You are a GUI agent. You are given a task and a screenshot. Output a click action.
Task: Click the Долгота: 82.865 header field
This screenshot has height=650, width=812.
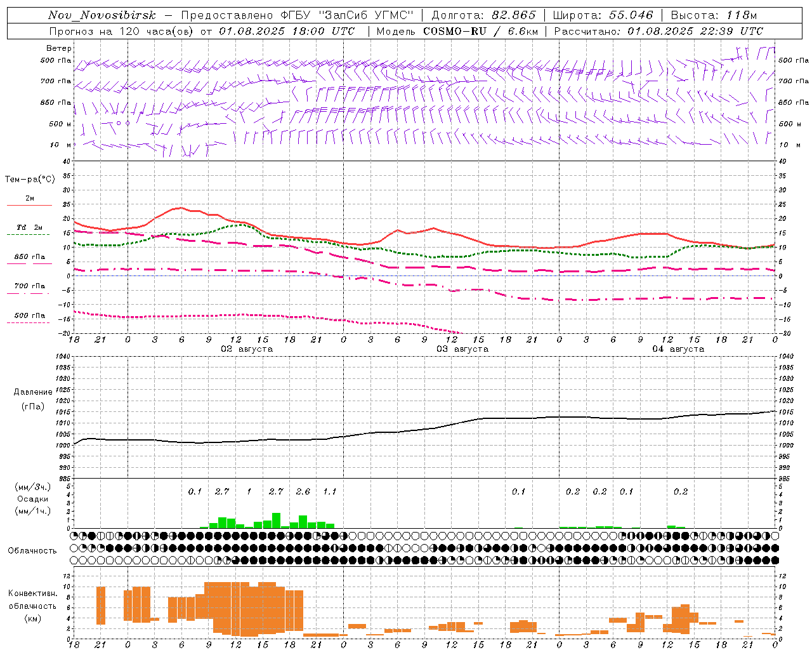pyautogui.click(x=483, y=15)
